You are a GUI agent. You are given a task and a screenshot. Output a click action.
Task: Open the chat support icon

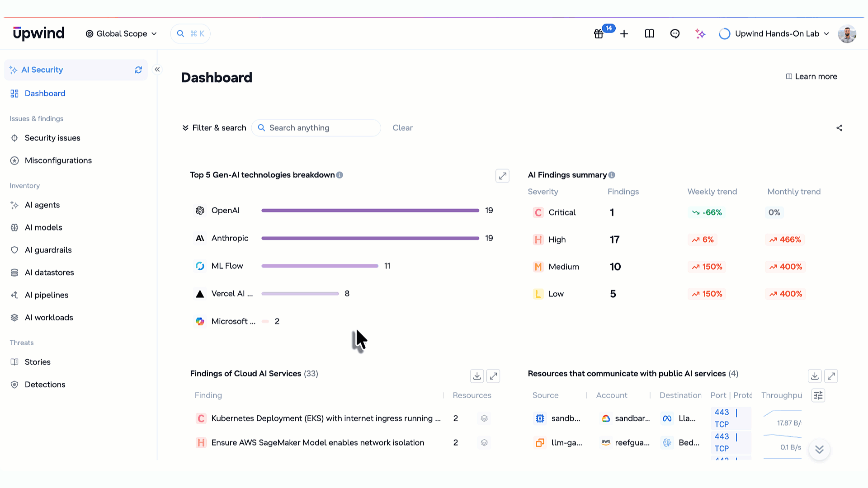pos(675,34)
